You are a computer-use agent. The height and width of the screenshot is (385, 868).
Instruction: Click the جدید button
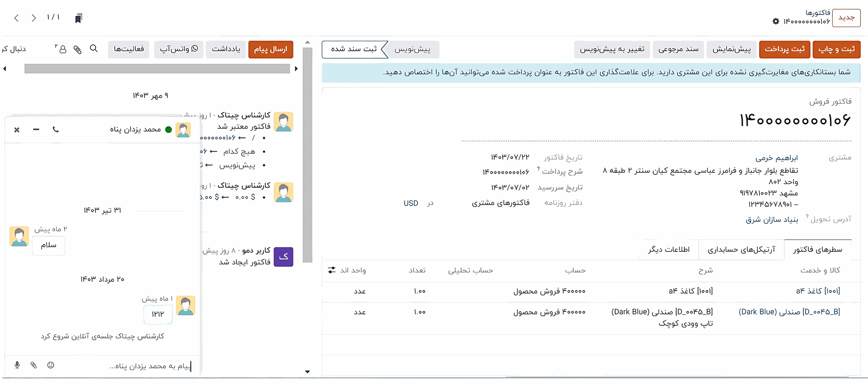point(846,18)
